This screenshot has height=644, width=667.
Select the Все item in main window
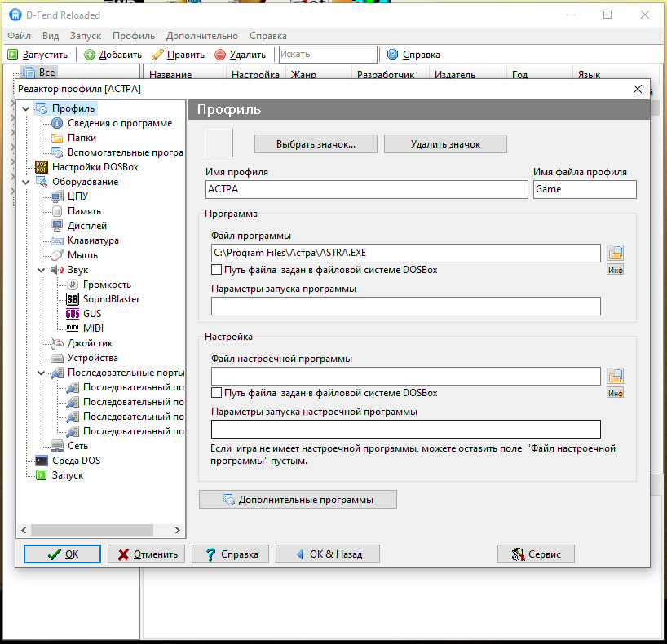pyautogui.click(x=46, y=73)
